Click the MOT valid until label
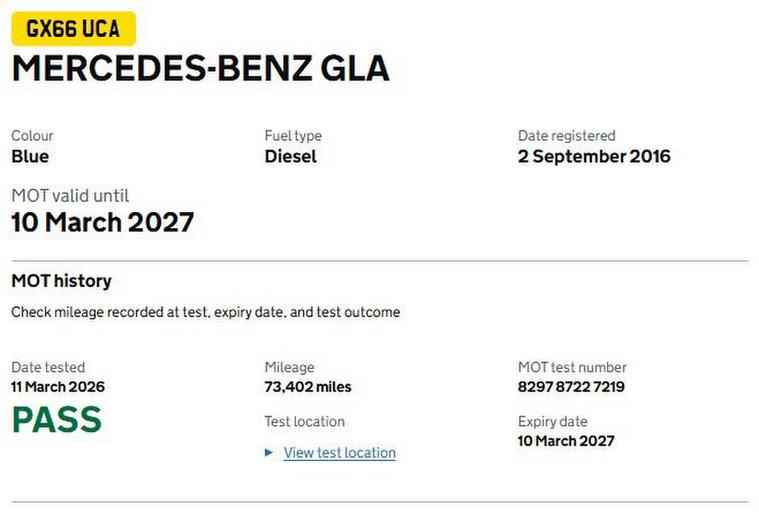 pos(70,195)
